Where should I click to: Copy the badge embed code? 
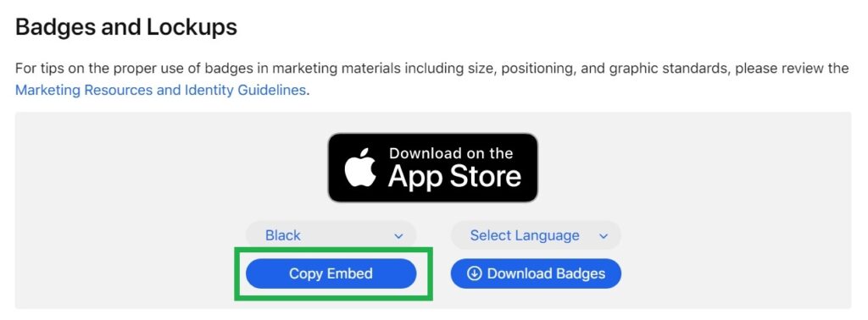pos(331,273)
